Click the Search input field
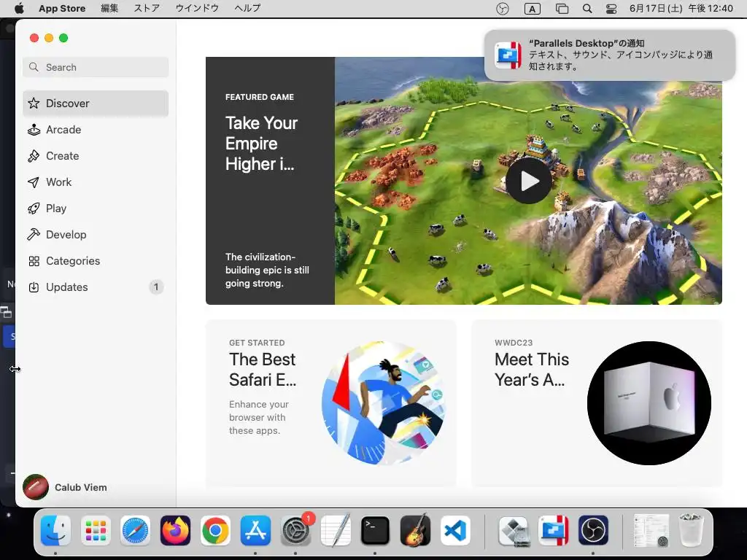Image resolution: width=747 pixels, height=560 pixels. click(96, 67)
